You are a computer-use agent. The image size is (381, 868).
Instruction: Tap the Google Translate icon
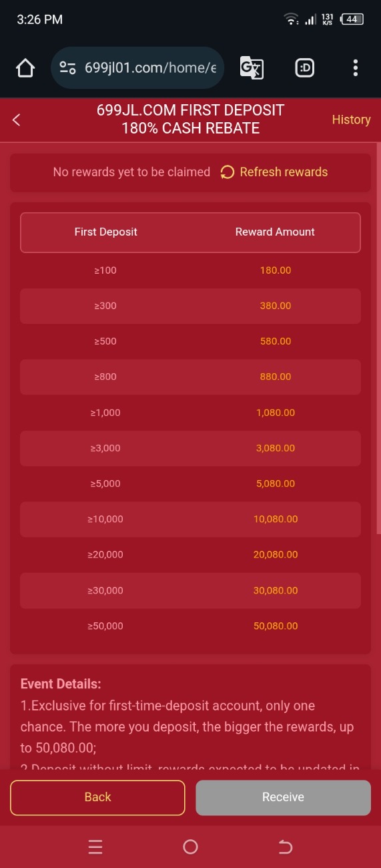tap(252, 68)
